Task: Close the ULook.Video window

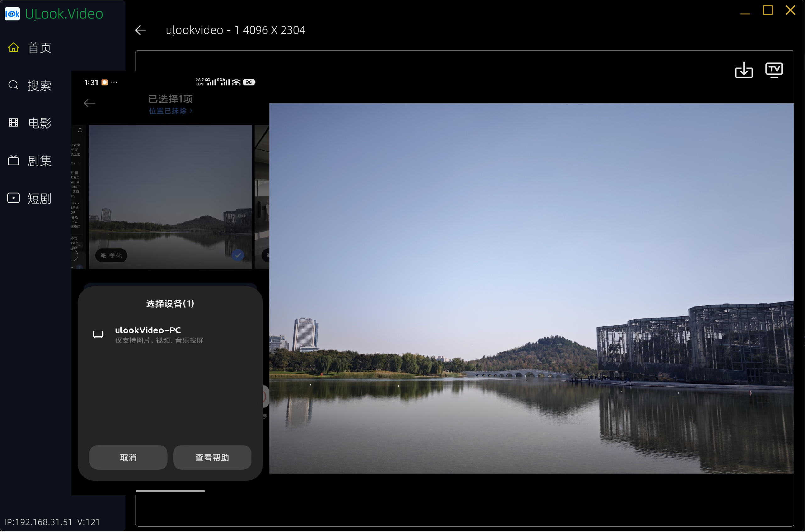Action: [x=791, y=10]
